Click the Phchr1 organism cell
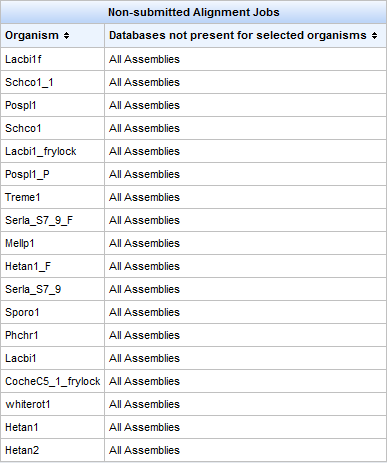The image size is (387, 463). point(53,335)
